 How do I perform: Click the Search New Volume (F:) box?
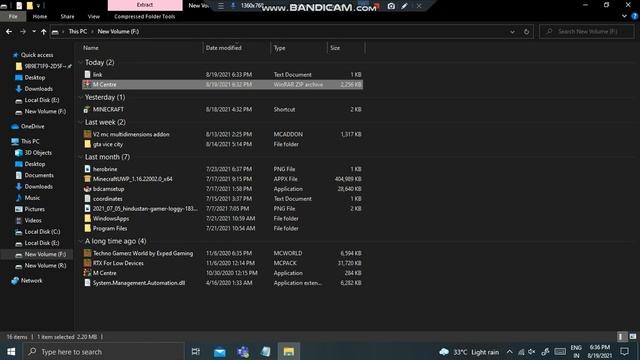pos(587,31)
